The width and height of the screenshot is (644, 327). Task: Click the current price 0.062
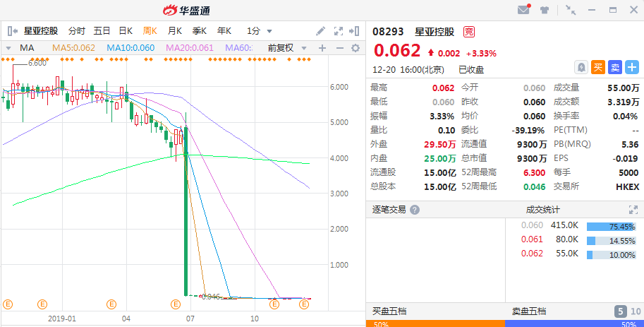point(397,51)
